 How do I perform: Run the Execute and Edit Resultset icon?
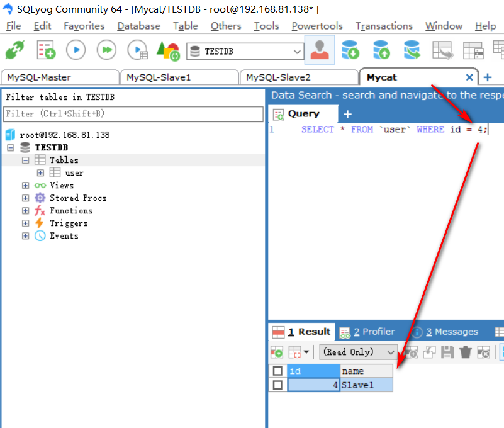click(x=138, y=50)
